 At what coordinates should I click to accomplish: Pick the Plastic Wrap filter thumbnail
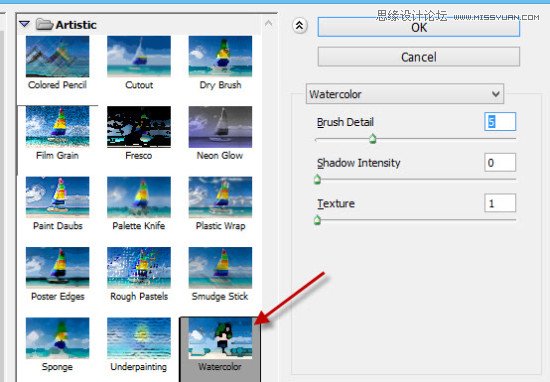[220, 197]
